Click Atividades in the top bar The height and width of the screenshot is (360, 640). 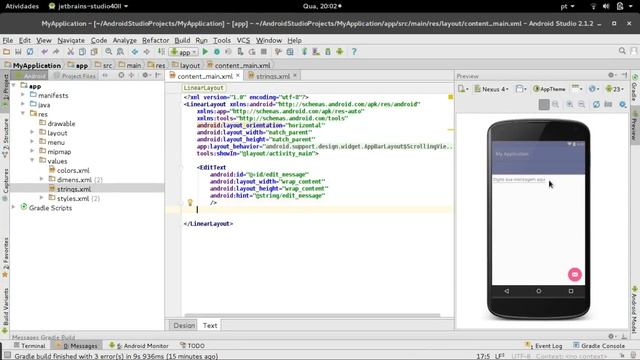tap(22, 6)
